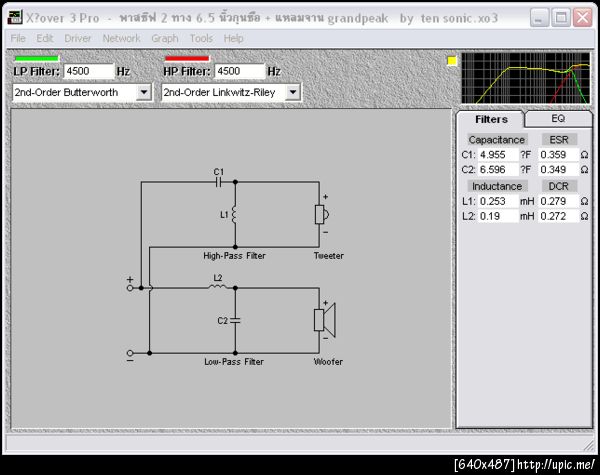Image resolution: width=600 pixels, height=475 pixels.
Task: Click the ESR column header
Action: pyautogui.click(x=559, y=140)
